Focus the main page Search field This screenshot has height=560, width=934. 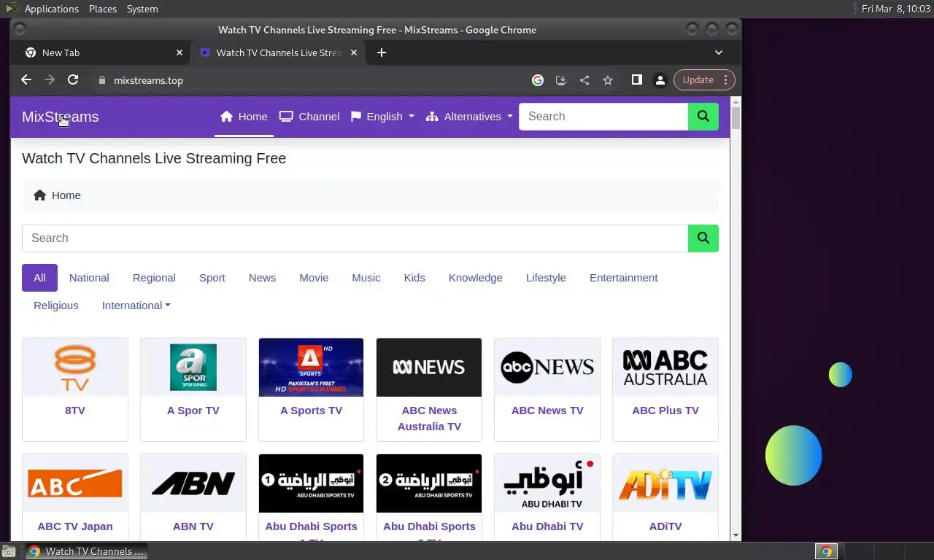355,238
